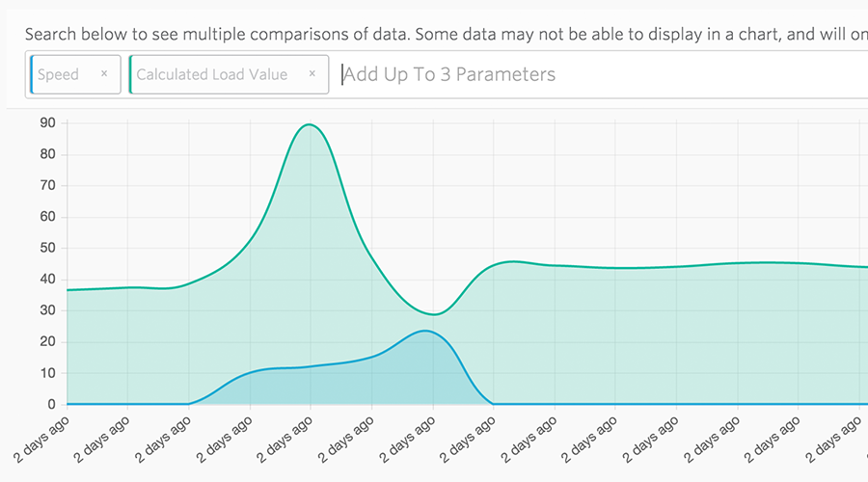Screen dimensions: 868x482
Task: Click the y-axis label 50
Action: (48, 248)
